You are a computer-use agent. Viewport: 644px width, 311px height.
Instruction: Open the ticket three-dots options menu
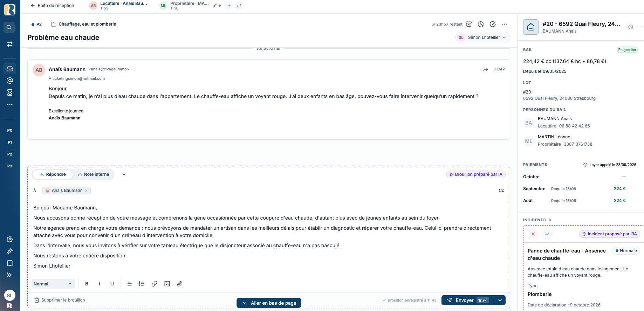[x=505, y=24]
